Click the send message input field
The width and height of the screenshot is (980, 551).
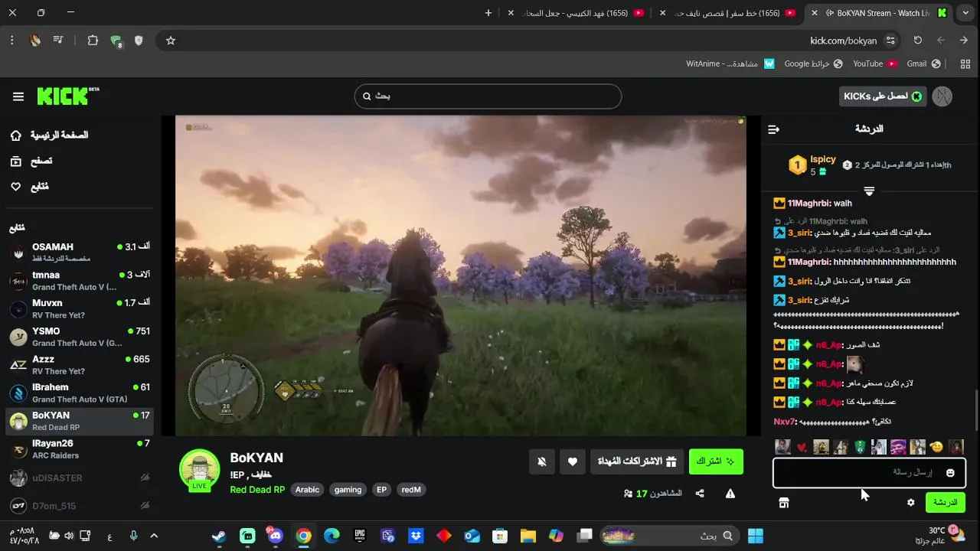coord(869,473)
